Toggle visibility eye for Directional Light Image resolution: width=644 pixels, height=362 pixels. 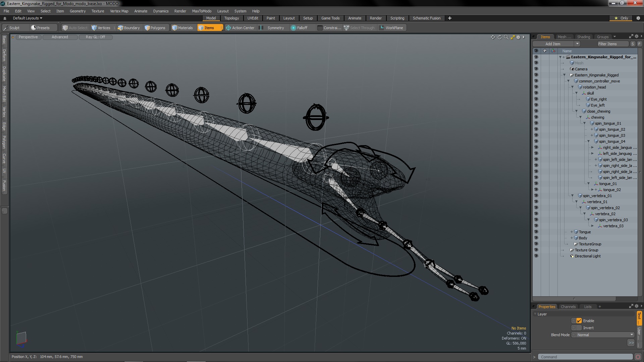[536, 256]
